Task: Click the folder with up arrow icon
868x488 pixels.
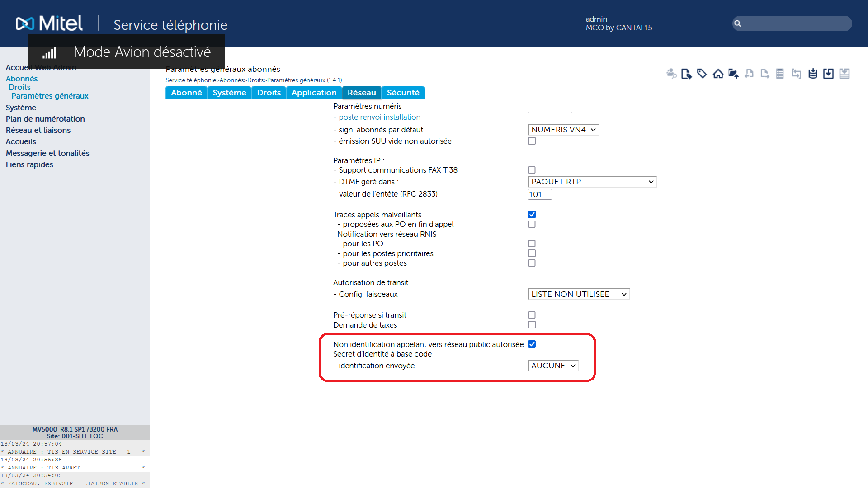Action: pos(733,73)
